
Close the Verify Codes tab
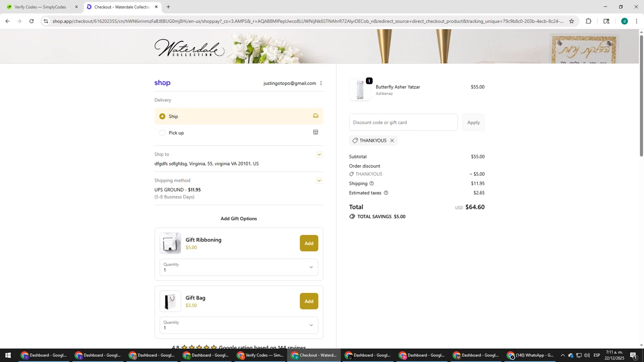[x=76, y=7]
